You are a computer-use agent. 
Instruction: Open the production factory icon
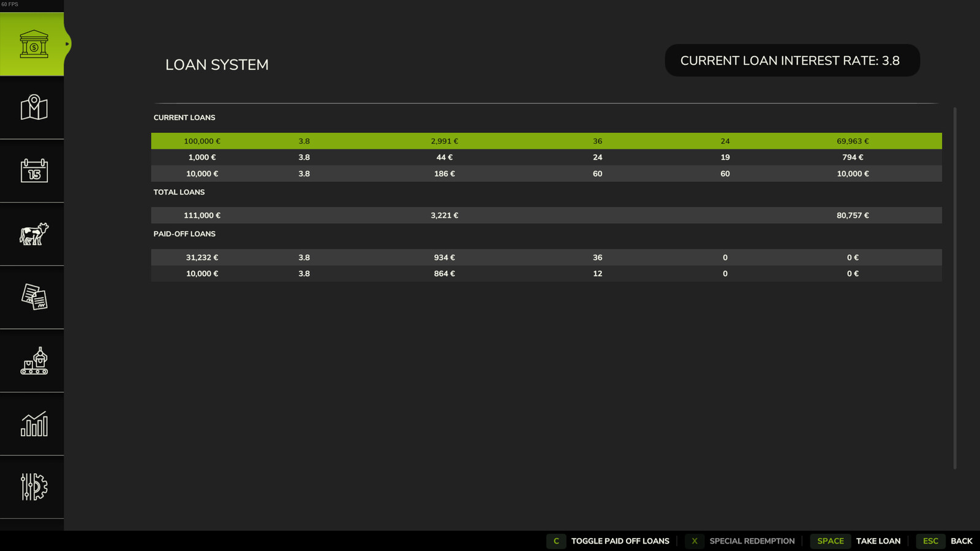[x=34, y=361]
